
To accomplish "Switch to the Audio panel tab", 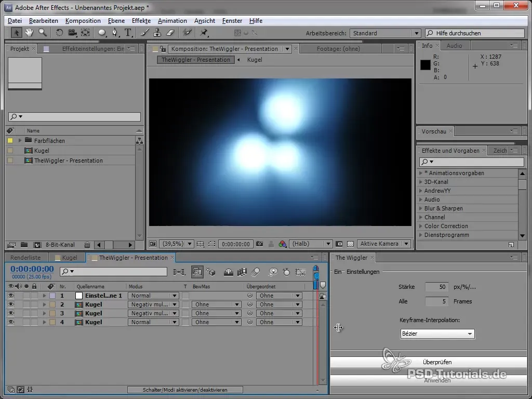I will [454, 46].
